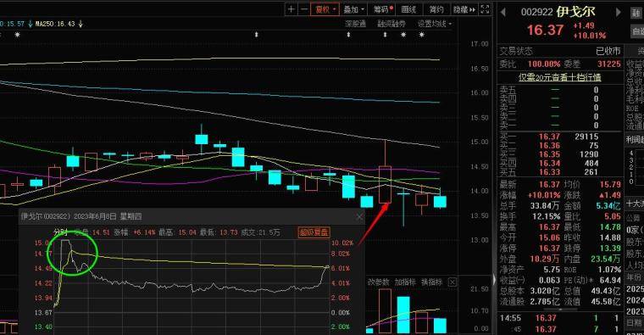Open the 仅需20元查看十档行情 link
The height and width of the screenshot is (335, 644).
click(560, 77)
